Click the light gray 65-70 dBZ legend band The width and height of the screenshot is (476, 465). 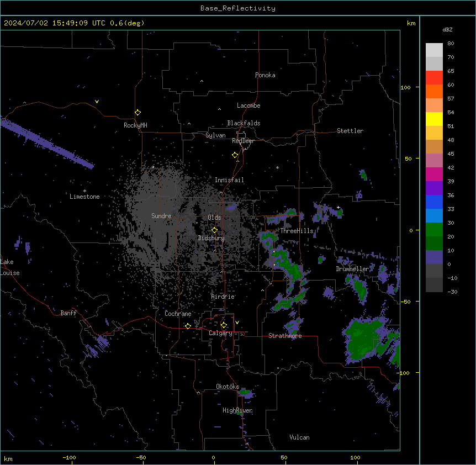434,64
